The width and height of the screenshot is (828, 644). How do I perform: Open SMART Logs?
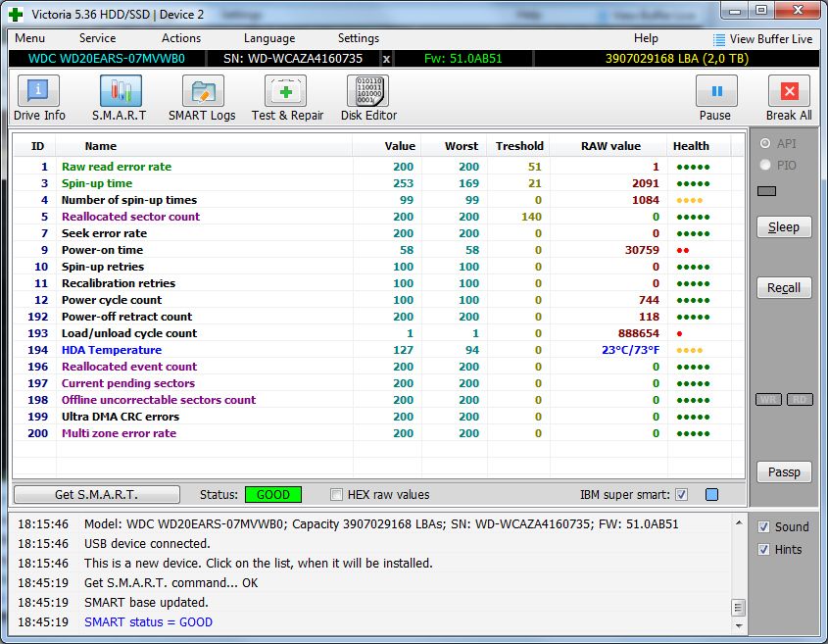[203, 91]
